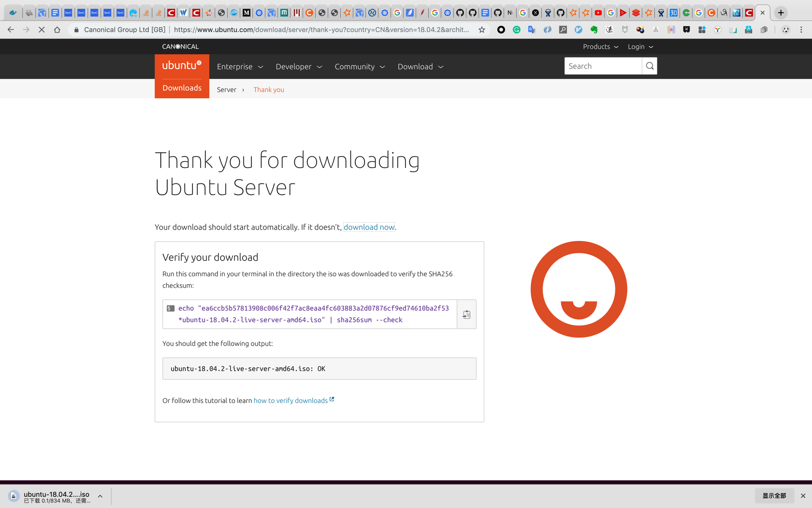
Task: Go to the Downloads section
Action: (x=182, y=88)
